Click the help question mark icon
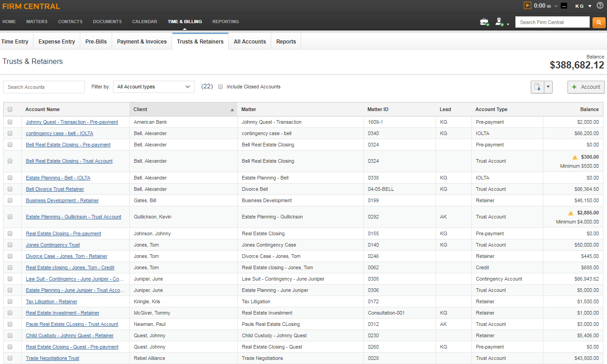Screen dimensions: 607x364 600,5
